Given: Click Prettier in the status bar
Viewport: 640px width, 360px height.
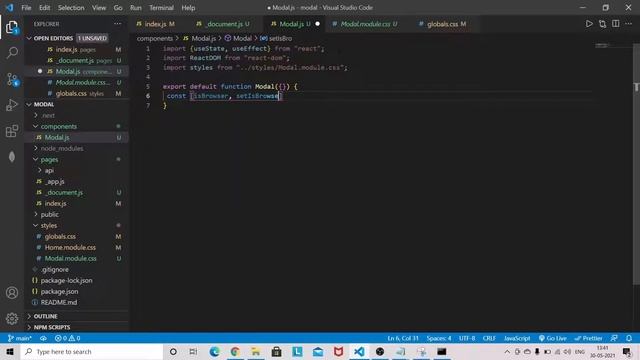Looking at the screenshot, I should click(x=588, y=338).
